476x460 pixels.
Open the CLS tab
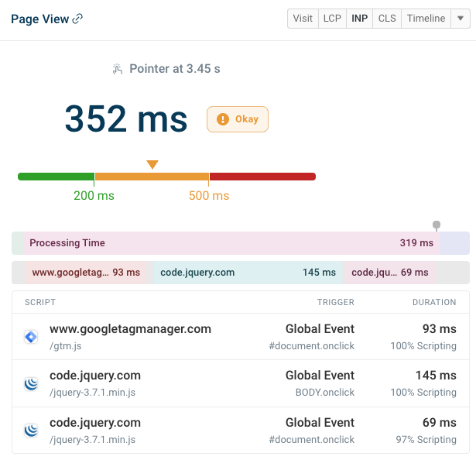tap(386, 19)
